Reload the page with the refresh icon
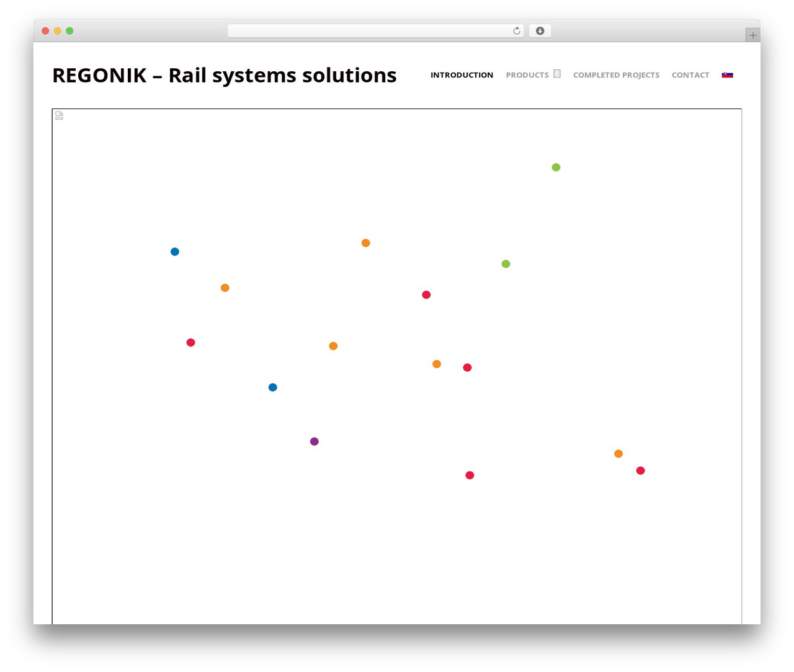This screenshot has height=672, width=794. (516, 31)
